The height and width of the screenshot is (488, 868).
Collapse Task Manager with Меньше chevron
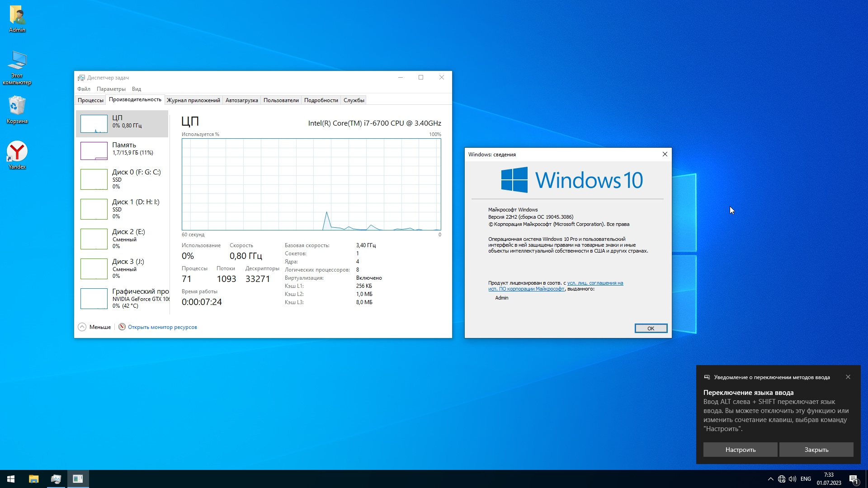82,327
